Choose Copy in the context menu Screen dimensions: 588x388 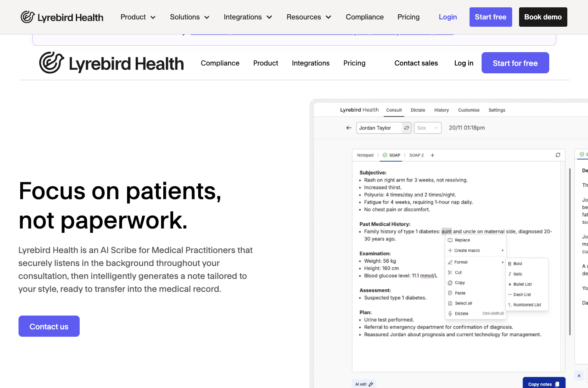(457, 283)
